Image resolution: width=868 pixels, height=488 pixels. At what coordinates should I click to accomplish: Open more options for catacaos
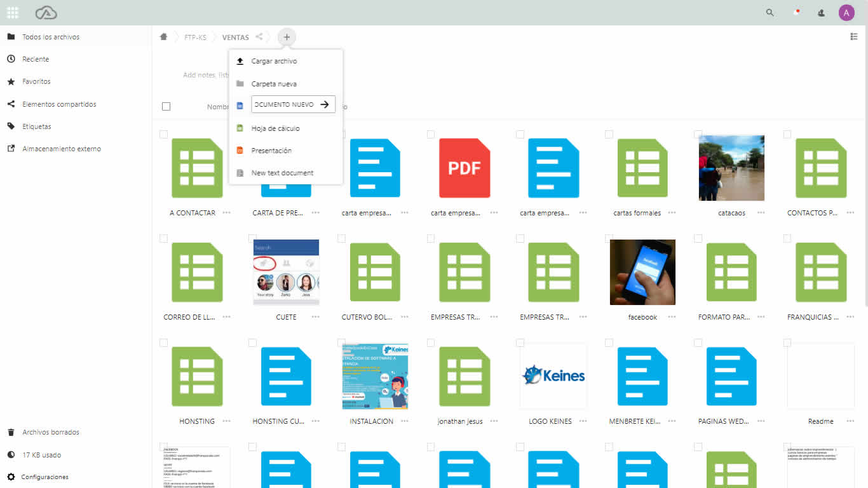click(761, 213)
